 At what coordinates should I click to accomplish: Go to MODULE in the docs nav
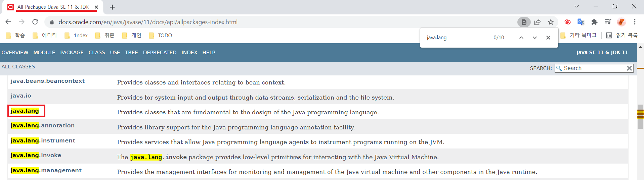(x=44, y=53)
